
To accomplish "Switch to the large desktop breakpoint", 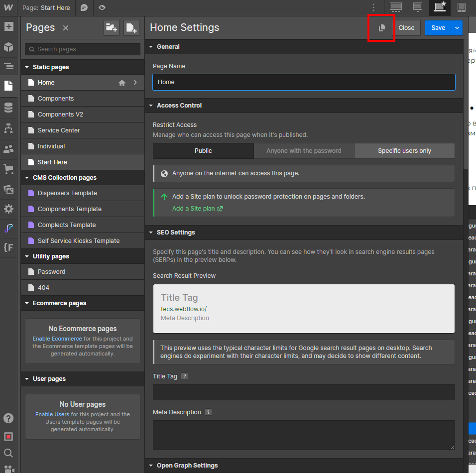I will (395, 7).
